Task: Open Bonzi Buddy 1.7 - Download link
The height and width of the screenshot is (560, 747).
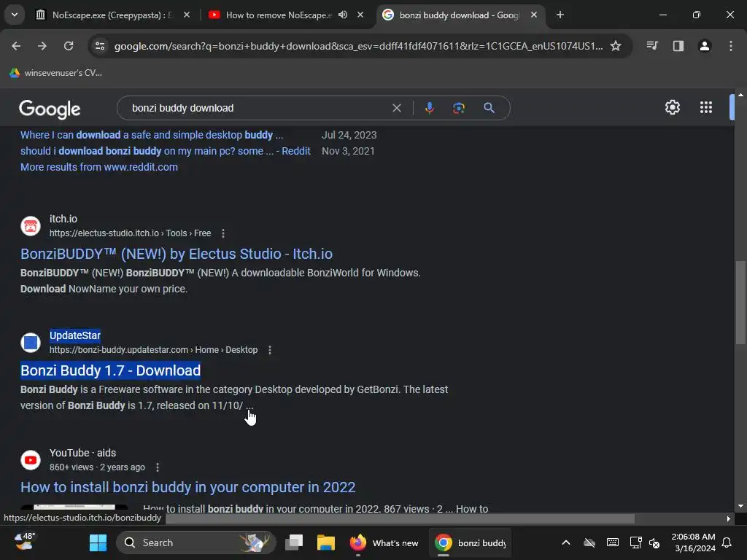Action: [111, 370]
